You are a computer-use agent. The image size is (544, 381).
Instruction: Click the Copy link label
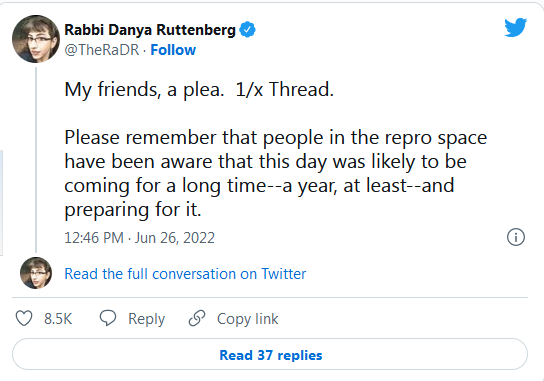247,319
